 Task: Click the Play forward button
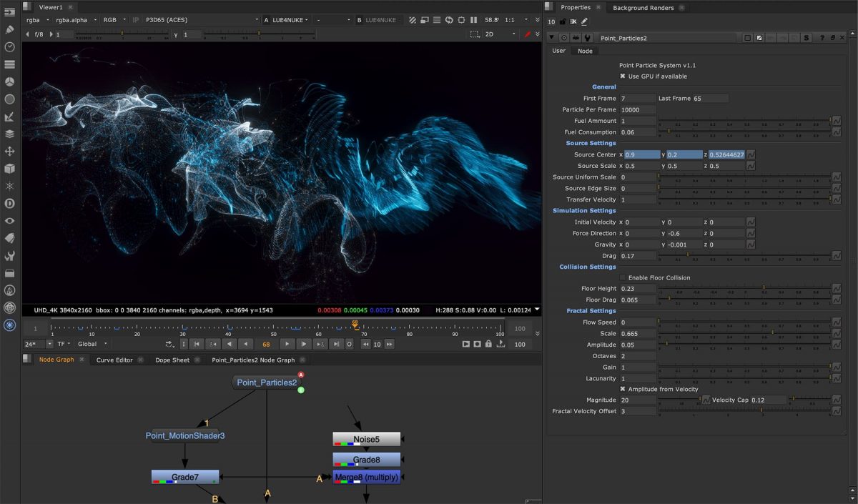click(x=286, y=344)
